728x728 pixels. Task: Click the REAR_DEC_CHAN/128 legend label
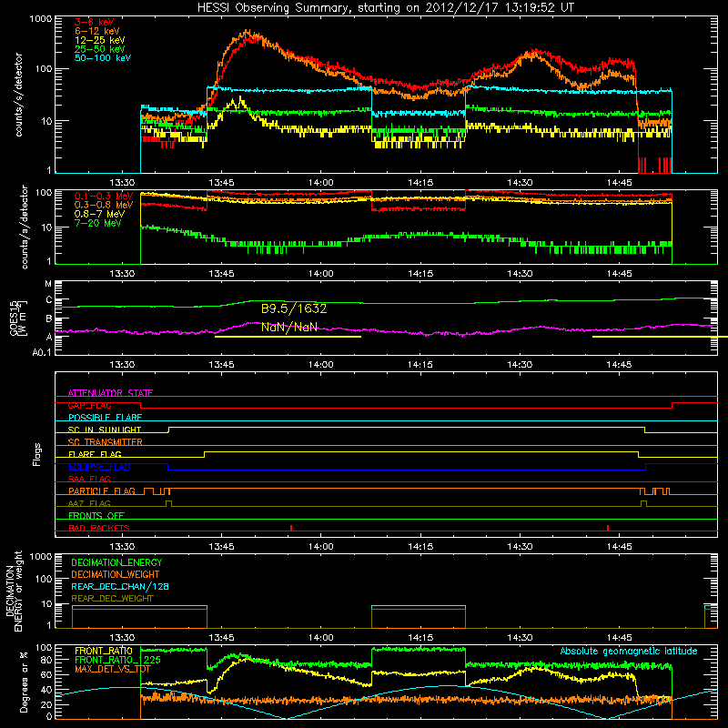120,586
